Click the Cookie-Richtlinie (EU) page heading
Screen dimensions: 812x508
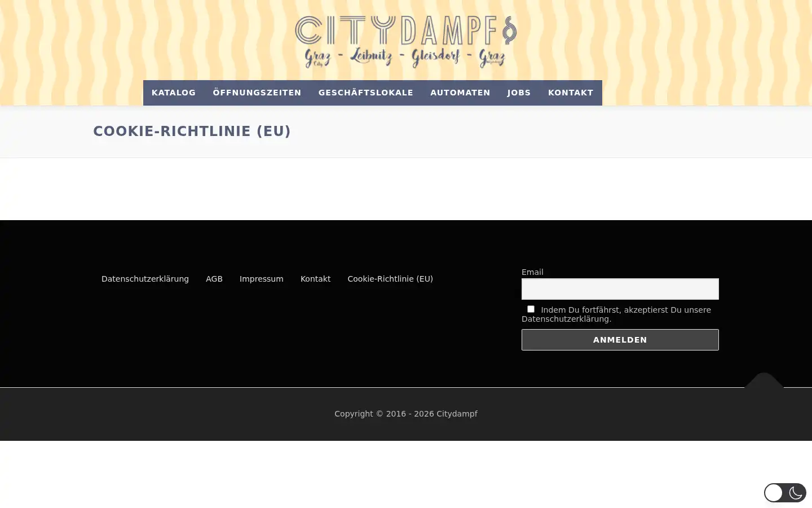(x=192, y=132)
